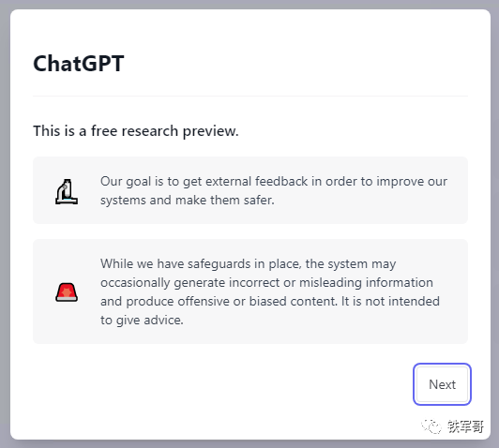Click the "systems and make them safer." line

pos(188,200)
